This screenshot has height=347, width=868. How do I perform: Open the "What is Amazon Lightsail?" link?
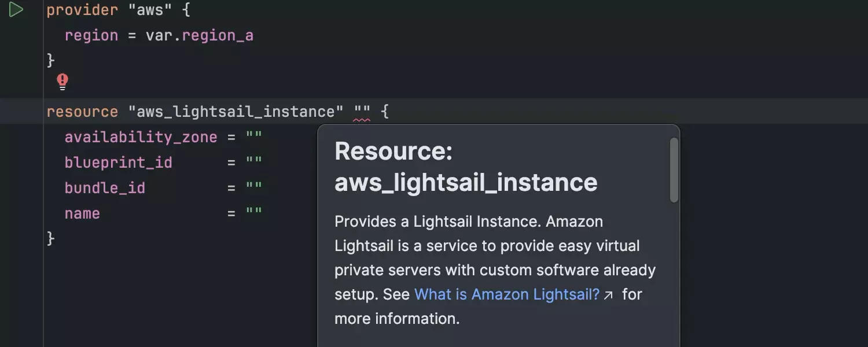[507, 294]
